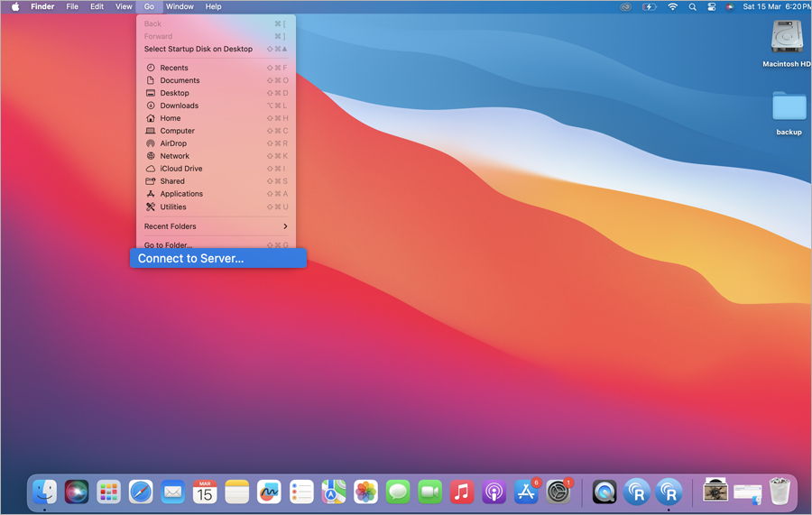Open Creative Cloud menu bar icon
This screenshot has height=515, width=812.
pos(625,6)
